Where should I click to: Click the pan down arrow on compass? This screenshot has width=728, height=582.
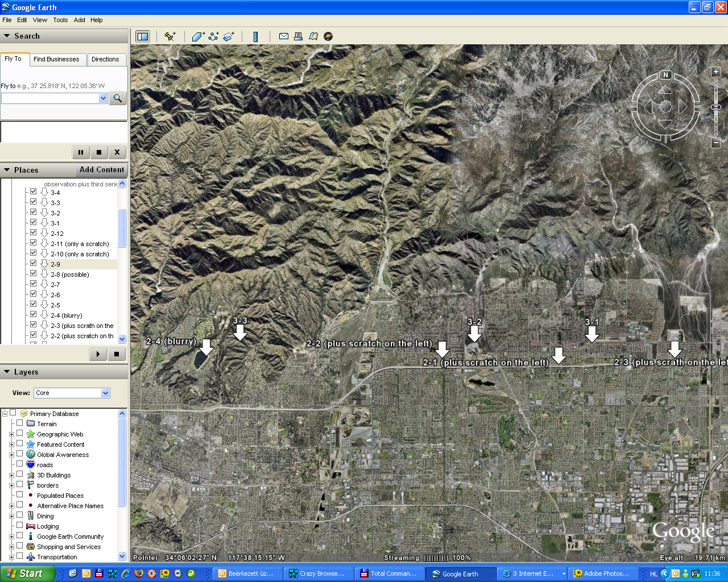tap(665, 123)
